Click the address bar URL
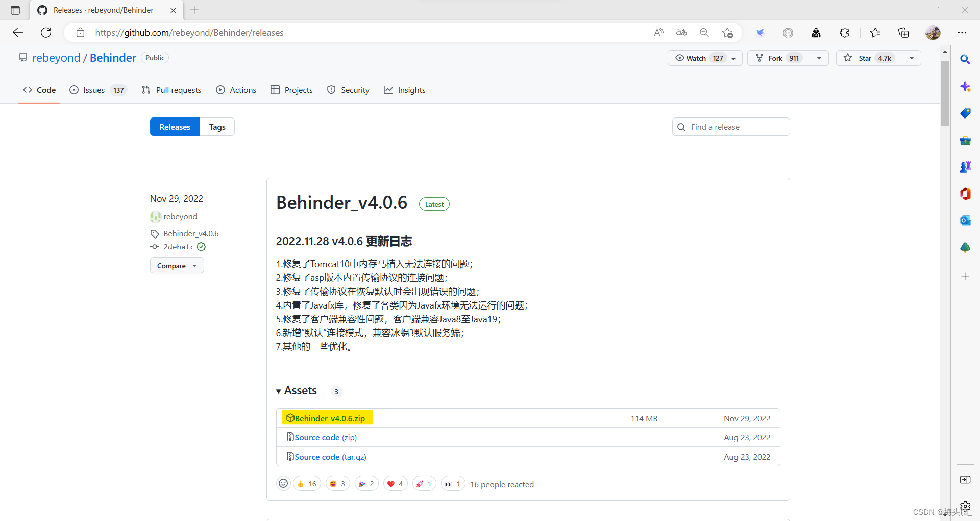 pyautogui.click(x=189, y=33)
